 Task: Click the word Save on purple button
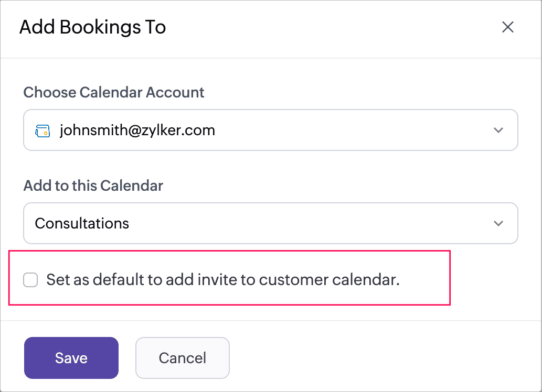click(x=71, y=358)
